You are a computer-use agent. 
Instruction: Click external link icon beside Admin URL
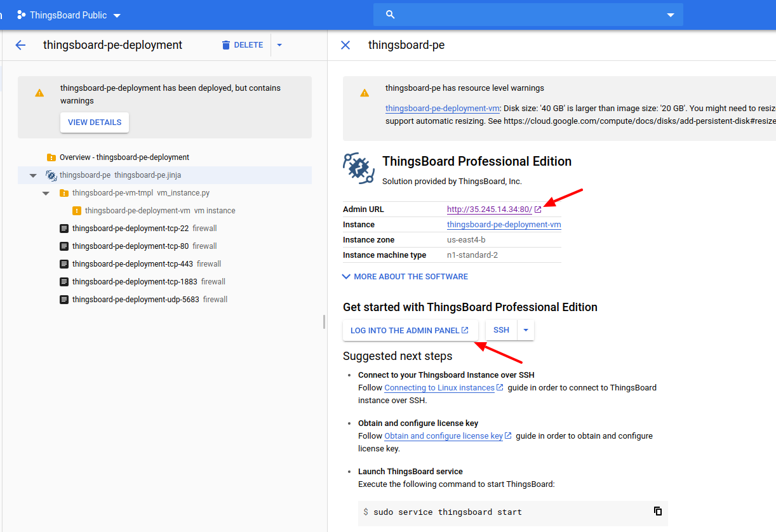[x=538, y=209]
